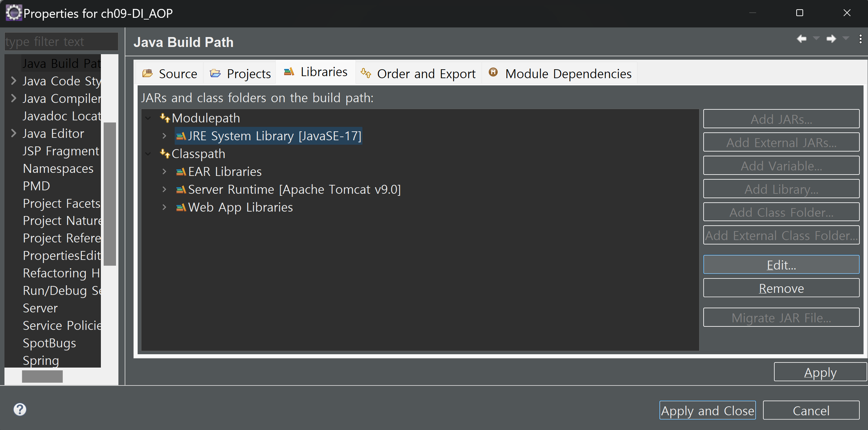Focus the type filter text field
Screen dimensions: 868x430
tap(61, 42)
